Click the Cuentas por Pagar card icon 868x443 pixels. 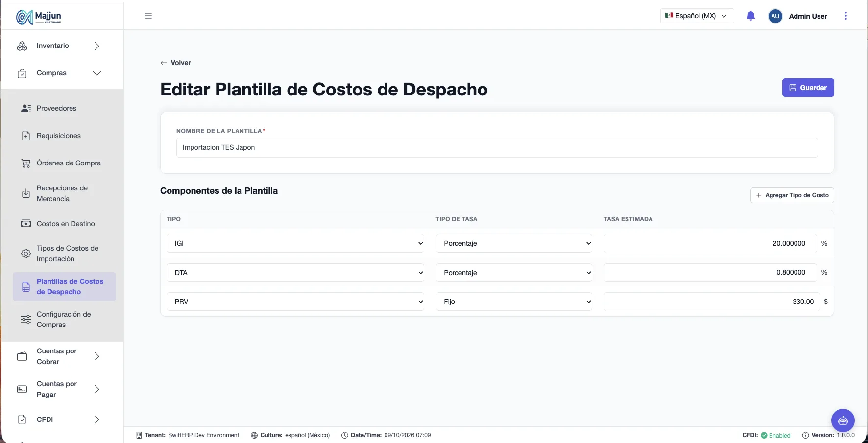(22, 389)
